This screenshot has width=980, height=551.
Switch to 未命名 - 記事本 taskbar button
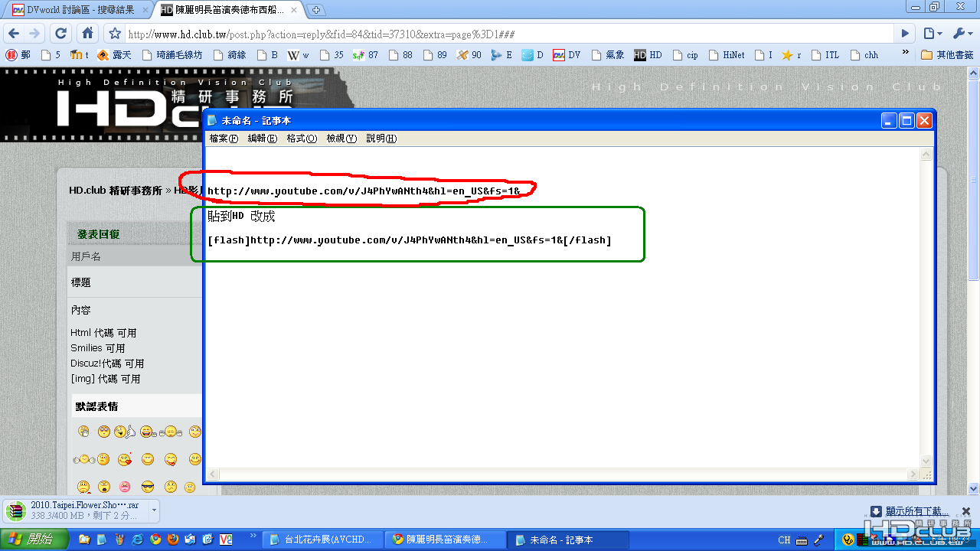click(x=568, y=540)
